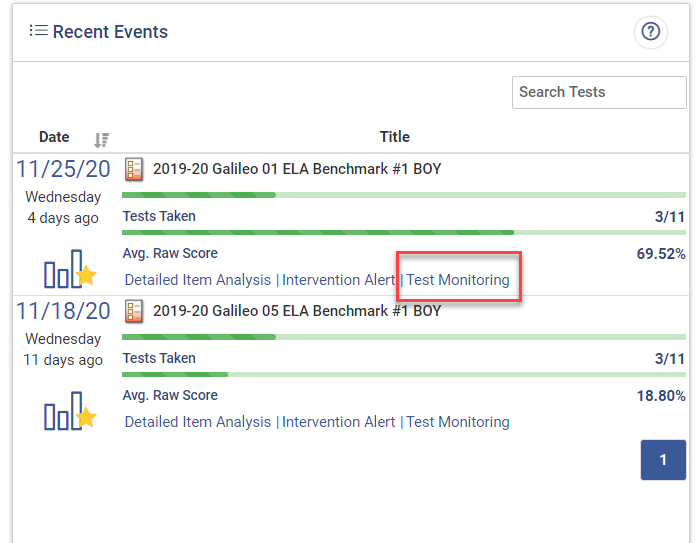Select the 2019-20 Galileo 05 ELA Benchmark title

(x=297, y=311)
